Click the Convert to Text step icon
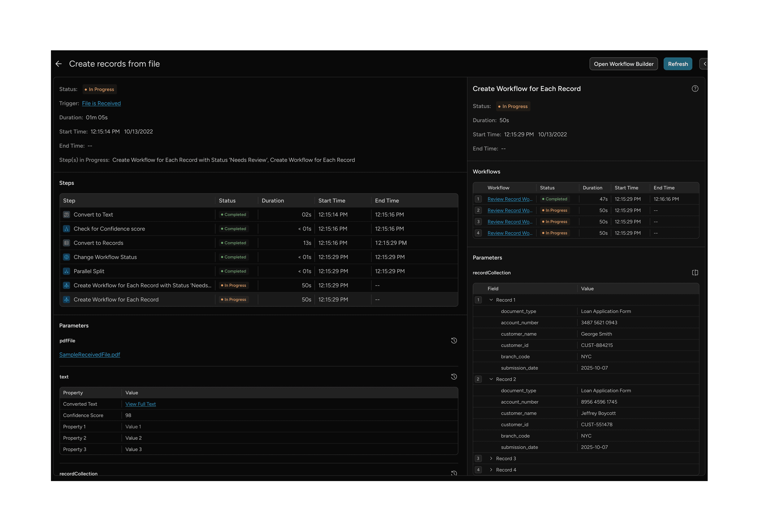The width and height of the screenshot is (758, 532). tap(66, 214)
